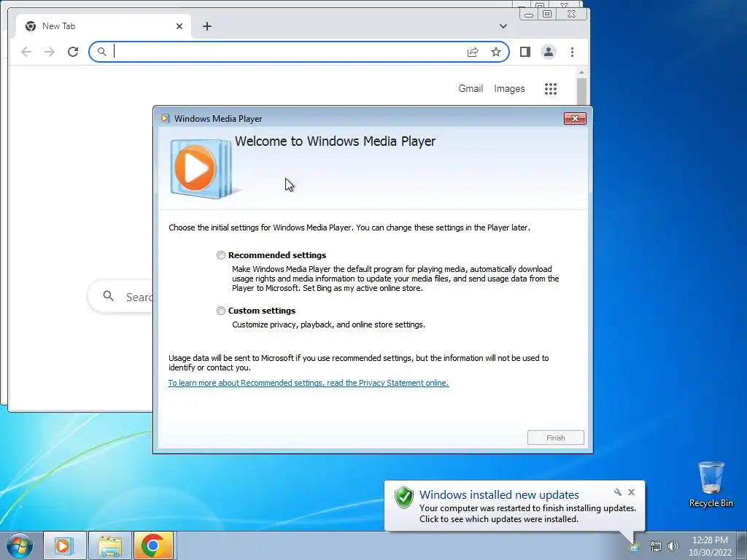Click the volume speaker tray icon
The width and height of the screenshot is (747, 560).
(x=673, y=546)
